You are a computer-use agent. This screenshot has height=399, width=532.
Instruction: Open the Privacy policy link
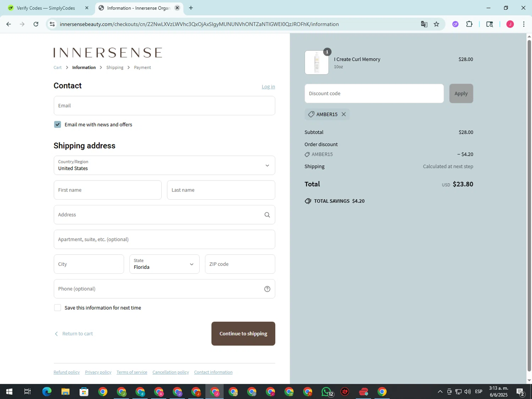tap(98, 372)
